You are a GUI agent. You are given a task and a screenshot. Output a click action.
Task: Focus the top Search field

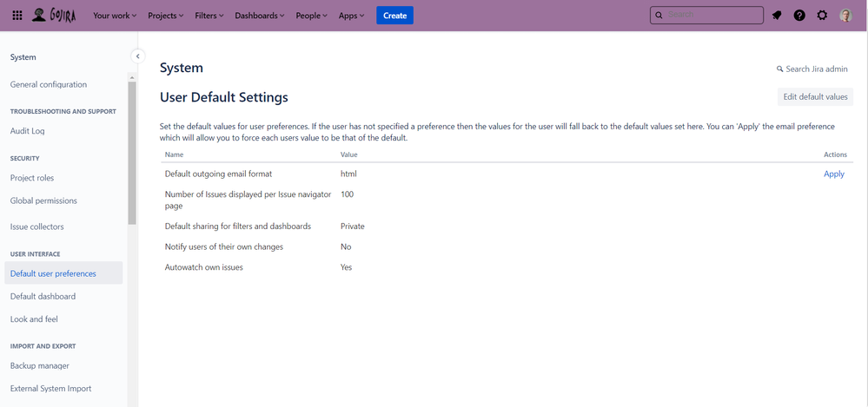(706, 16)
